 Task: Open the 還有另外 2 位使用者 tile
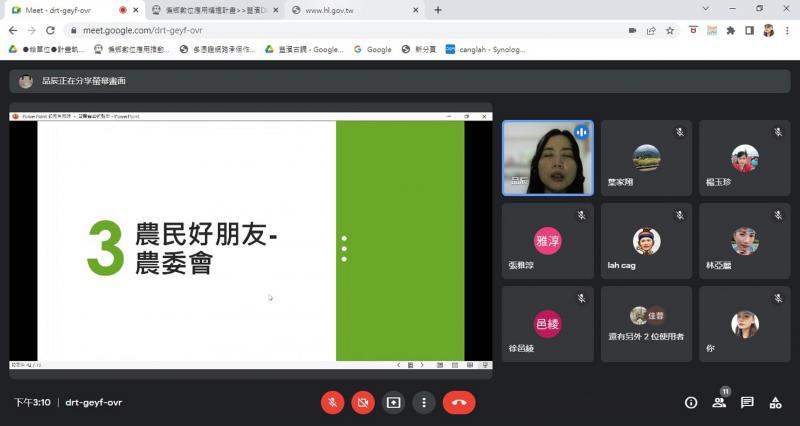(x=646, y=324)
